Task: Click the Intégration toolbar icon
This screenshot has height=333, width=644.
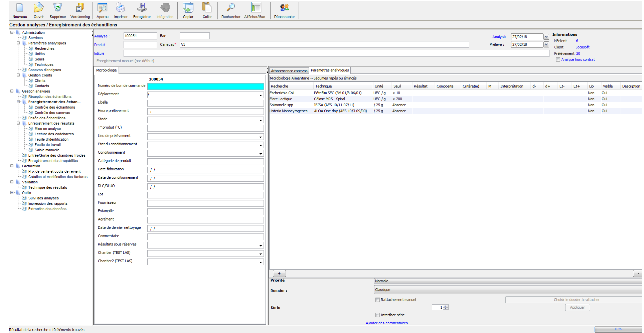Action: (x=165, y=10)
